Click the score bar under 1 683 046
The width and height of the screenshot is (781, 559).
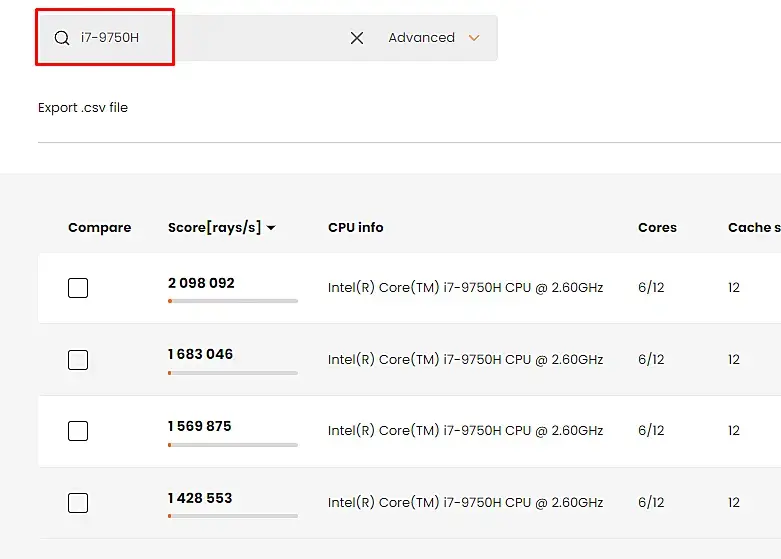click(x=233, y=372)
